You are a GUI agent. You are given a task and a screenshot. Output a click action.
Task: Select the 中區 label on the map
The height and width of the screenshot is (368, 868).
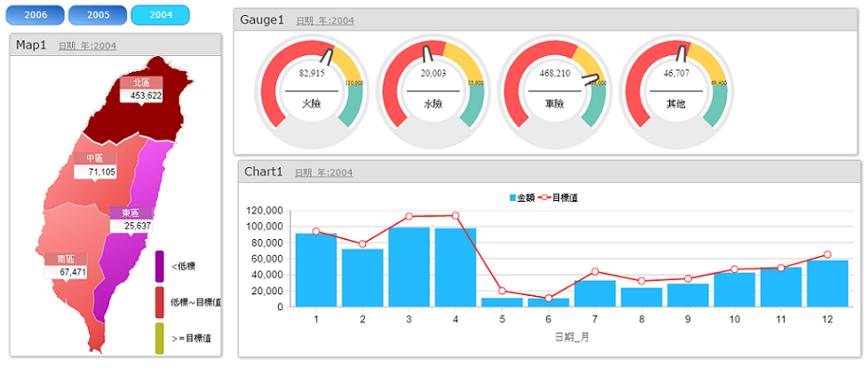tap(95, 159)
